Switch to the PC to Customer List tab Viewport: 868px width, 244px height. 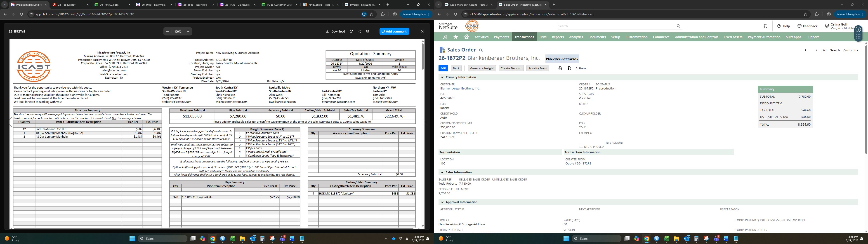[279, 5]
